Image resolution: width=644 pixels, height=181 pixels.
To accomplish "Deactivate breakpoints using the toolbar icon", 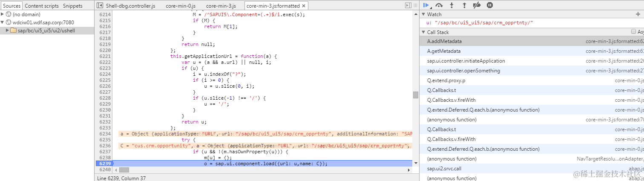I will (477, 5).
